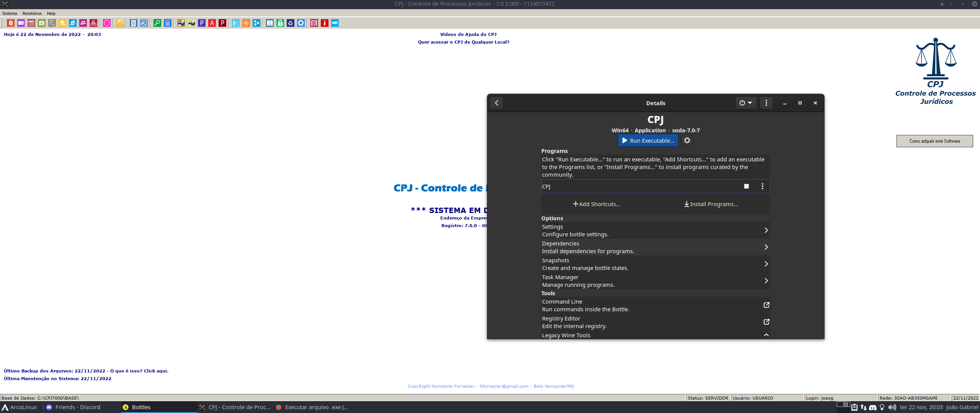Click the pink clock toolbar icon
The height and width of the screenshot is (413, 980).
tap(107, 23)
